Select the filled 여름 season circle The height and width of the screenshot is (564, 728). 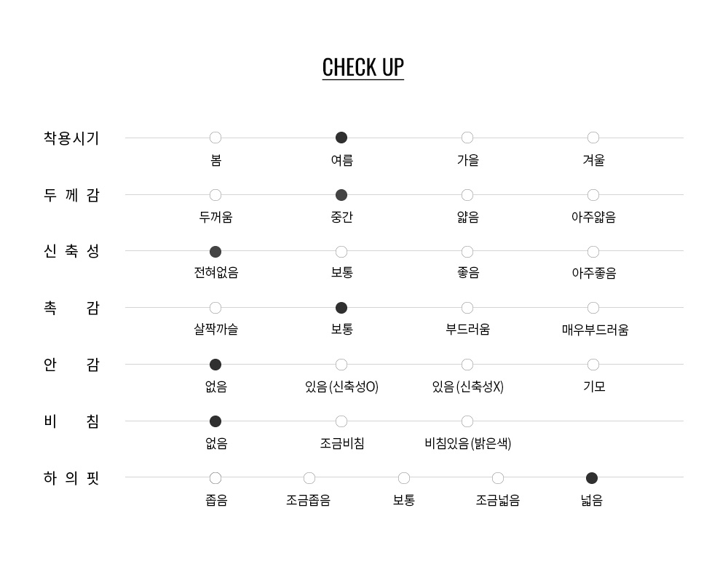pyautogui.click(x=341, y=138)
